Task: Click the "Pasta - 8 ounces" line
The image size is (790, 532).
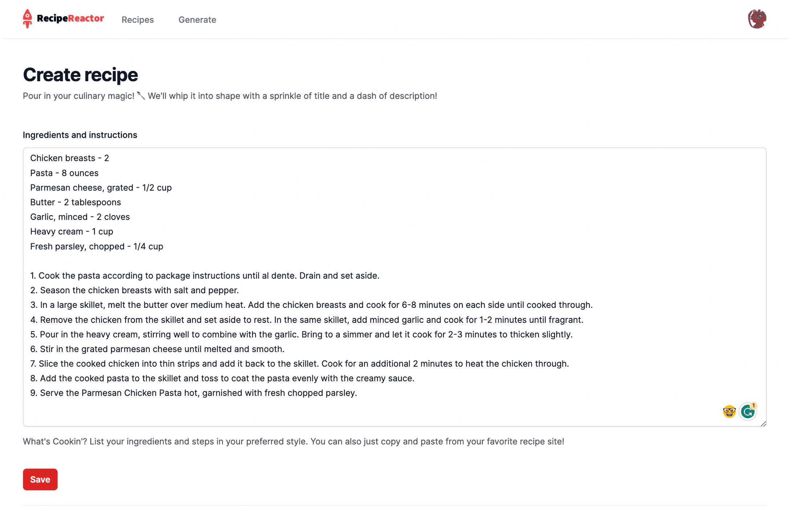Action: point(64,173)
